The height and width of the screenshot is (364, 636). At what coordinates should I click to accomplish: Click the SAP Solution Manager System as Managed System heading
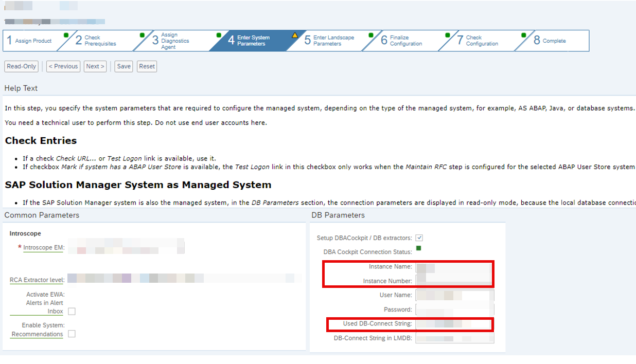pyautogui.click(x=138, y=185)
